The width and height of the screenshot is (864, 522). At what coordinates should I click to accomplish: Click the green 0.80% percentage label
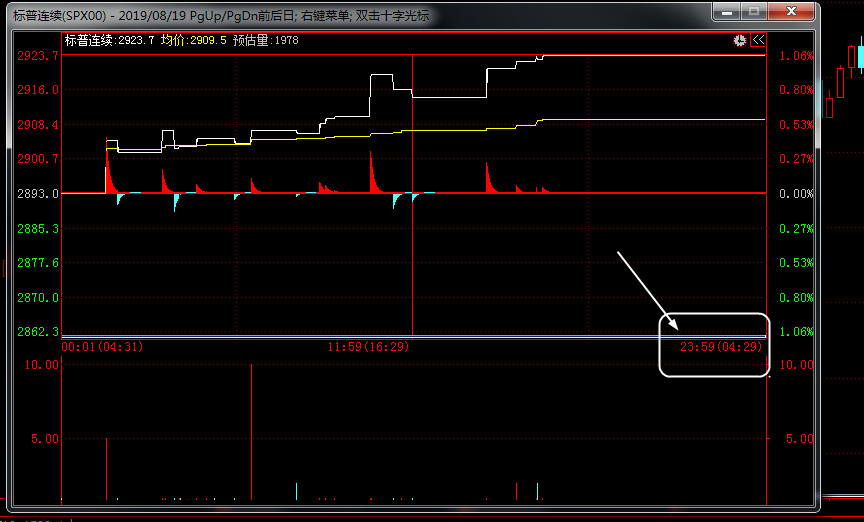click(x=796, y=298)
